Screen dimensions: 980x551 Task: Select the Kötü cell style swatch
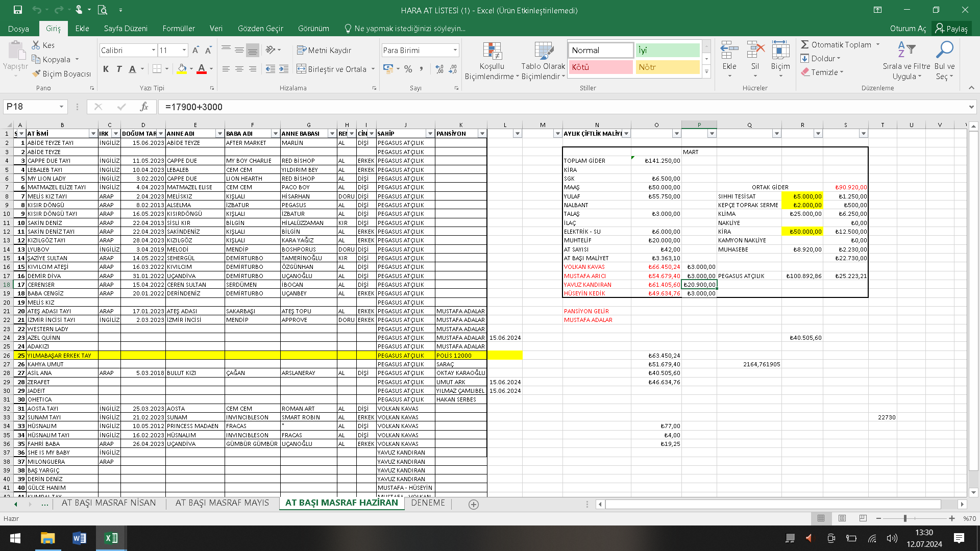[x=600, y=67]
